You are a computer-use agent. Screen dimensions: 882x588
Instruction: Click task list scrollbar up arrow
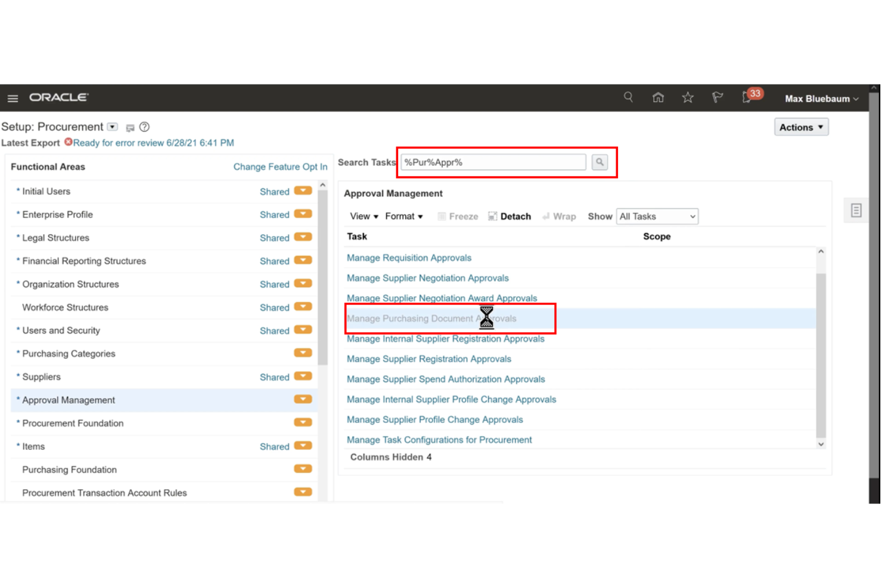pyautogui.click(x=821, y=251)
